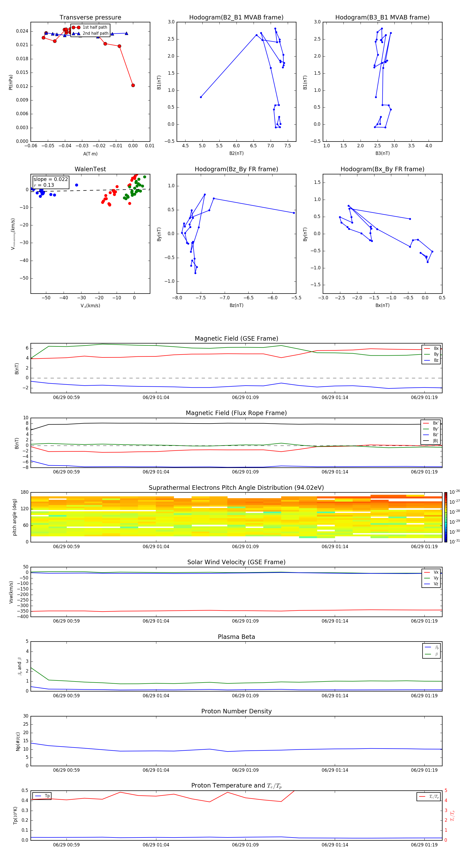
Task: Click the point near Bz=-5.5 in Bz_By hodogram
Action: 294,213
